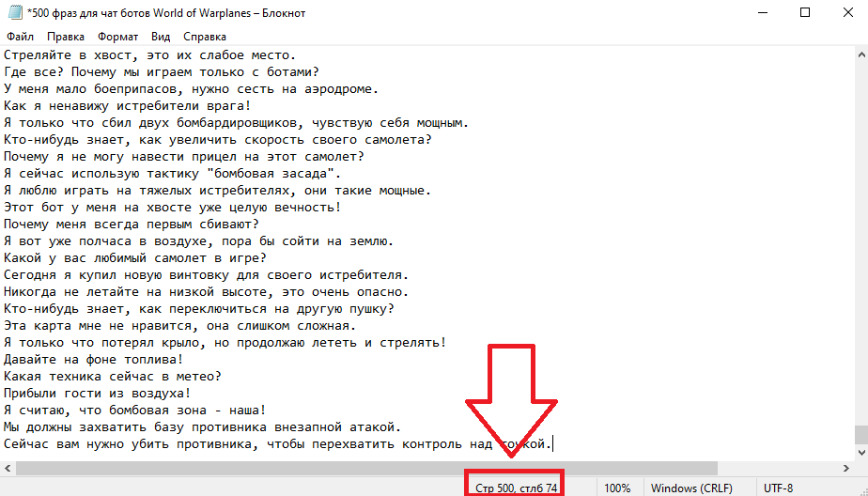The width and height of the screenshot is (868, 496).
Task: Click line 'Этот бот у меня на хвосте'
Action: pyautogui.click(x=172, y=207)
